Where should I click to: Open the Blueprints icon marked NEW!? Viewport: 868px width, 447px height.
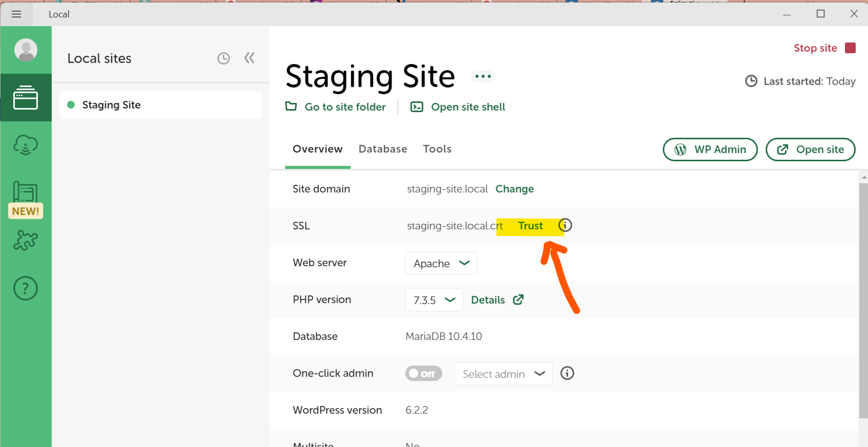point(26,200)
